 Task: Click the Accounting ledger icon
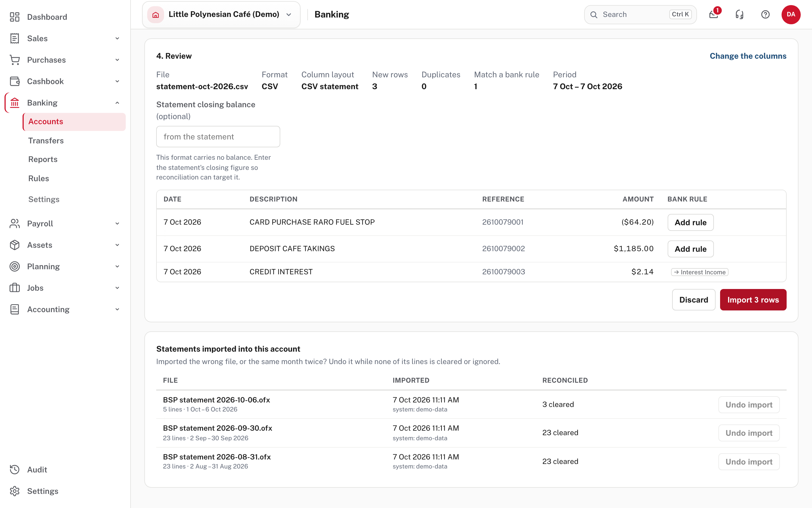pos(14,309)
